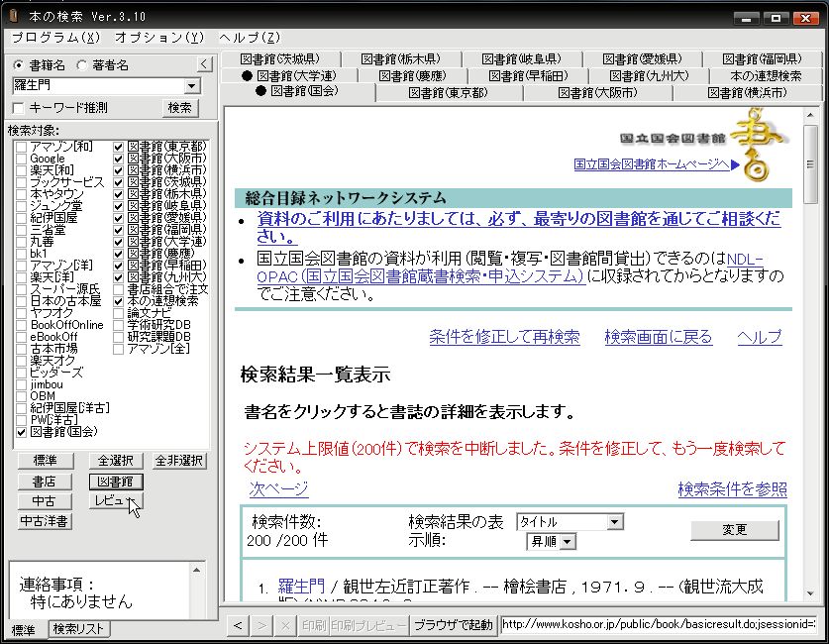Click the 全選択 button

click(116, 461)
